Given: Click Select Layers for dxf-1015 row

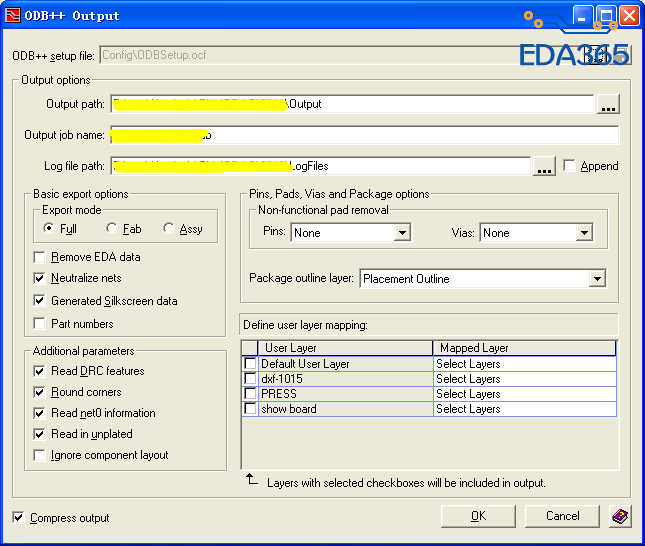Looking at the screenshot, I should (524, 379).
